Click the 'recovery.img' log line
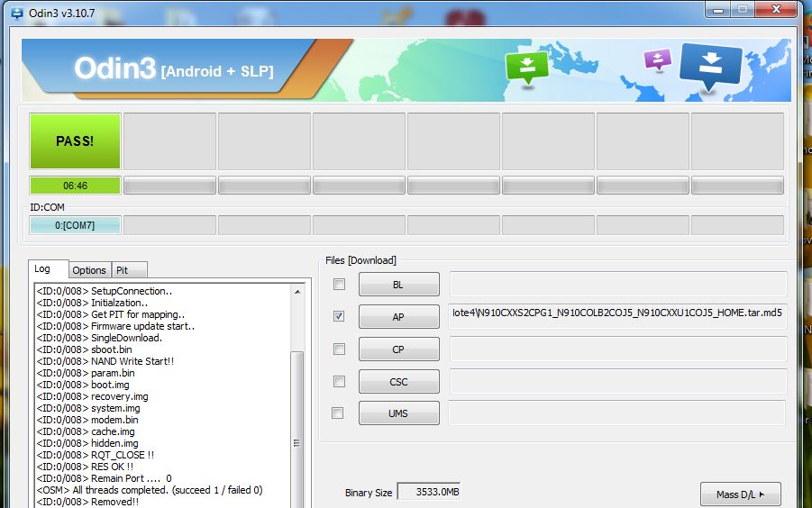This screenshot has width=812, height=508. [x=92, y=396]
